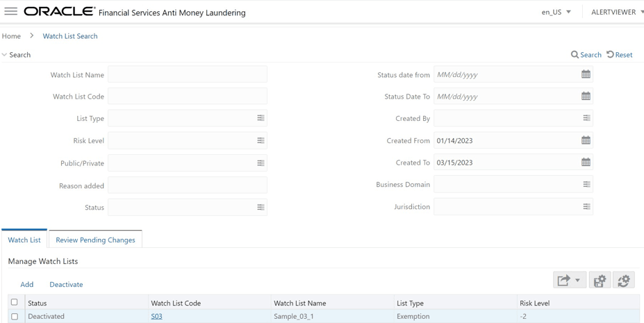Click the Watch List Code column header

[210, 303]
